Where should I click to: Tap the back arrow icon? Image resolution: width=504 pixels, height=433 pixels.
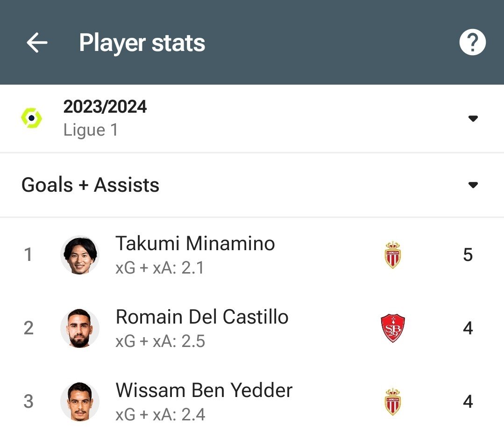pos(37,43)
